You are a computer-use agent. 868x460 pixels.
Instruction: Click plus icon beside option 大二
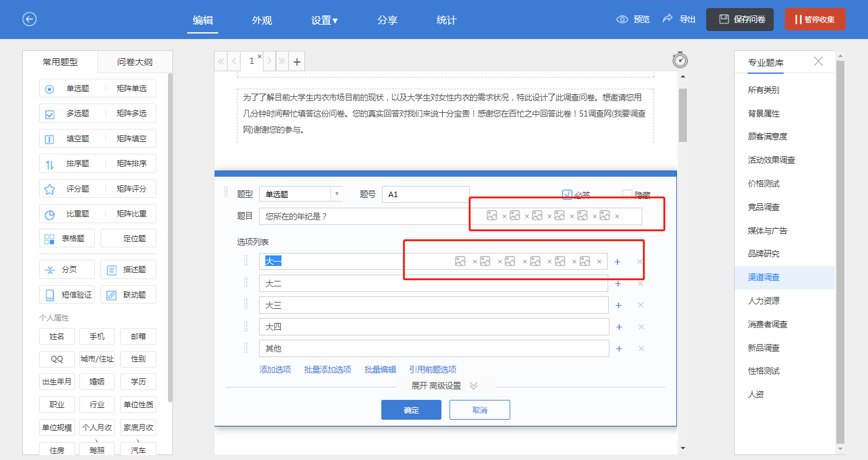pos(618,284)
